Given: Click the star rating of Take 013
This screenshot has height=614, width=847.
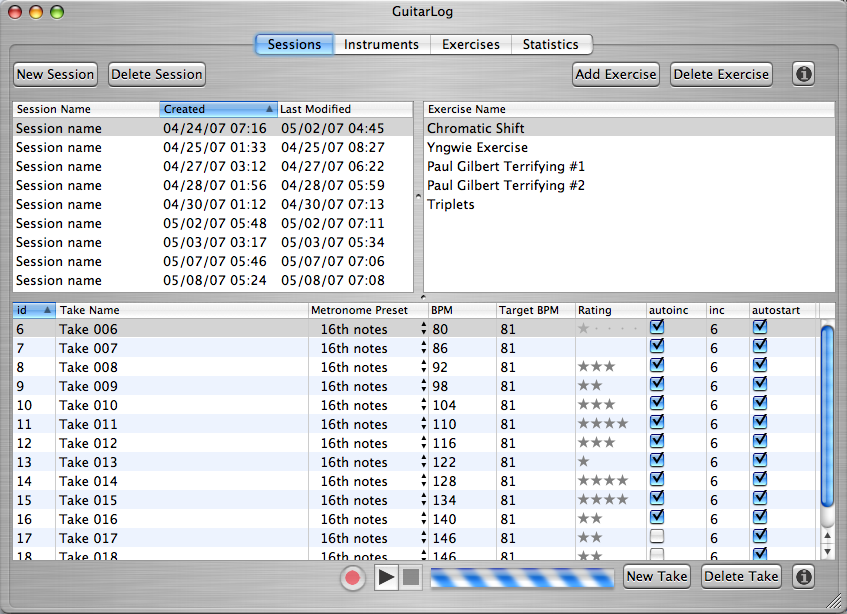Looking at the screenshot, I should (583, 462).
